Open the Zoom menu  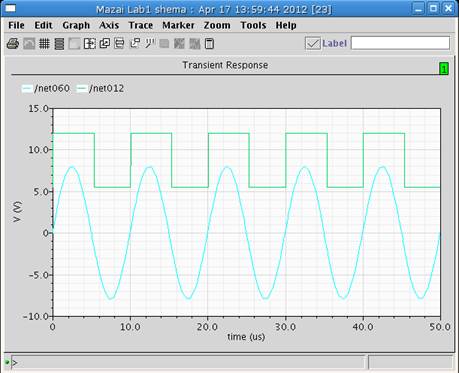[217, 25]
